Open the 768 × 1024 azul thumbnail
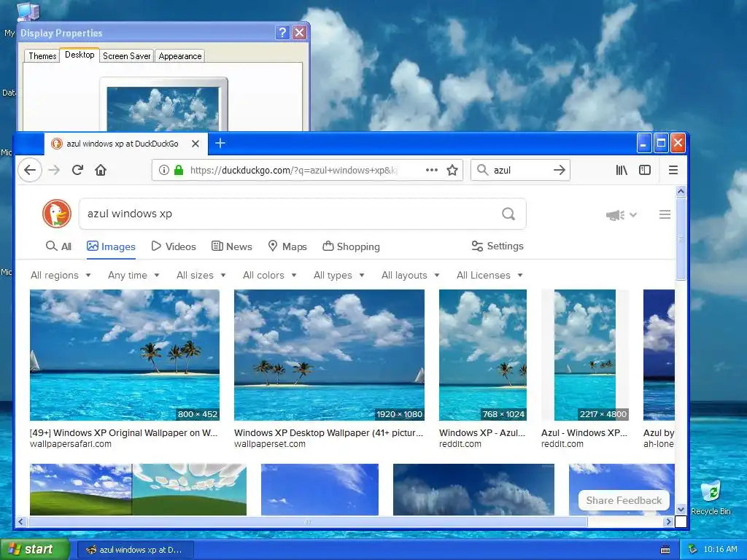Viewport: 747px width, 560px height. tap(483, 355)
